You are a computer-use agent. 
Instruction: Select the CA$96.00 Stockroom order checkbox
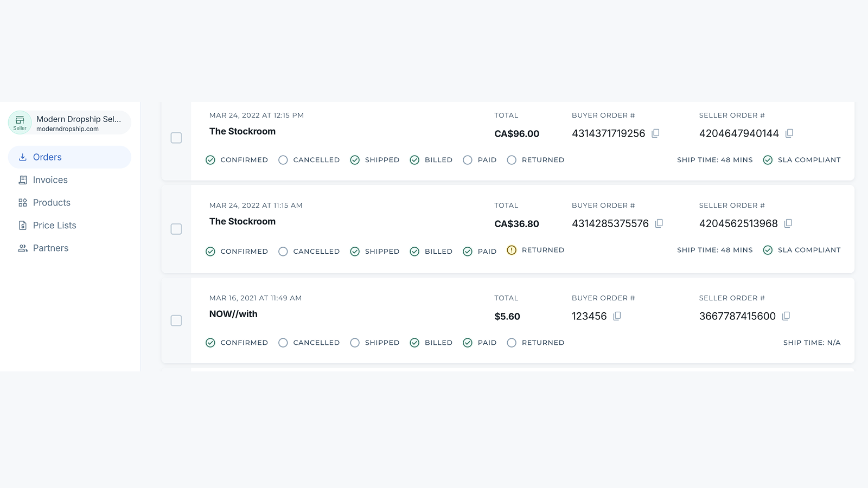click(176, 138)
